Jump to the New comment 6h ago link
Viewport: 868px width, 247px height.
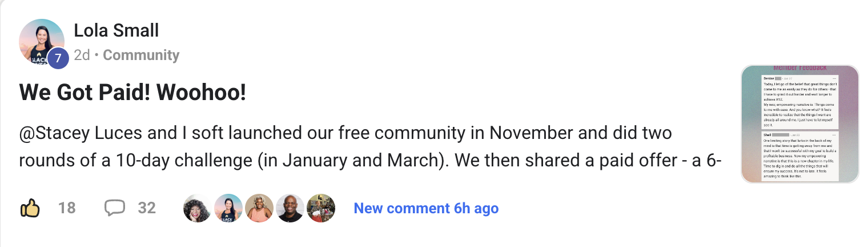[426, 209]
